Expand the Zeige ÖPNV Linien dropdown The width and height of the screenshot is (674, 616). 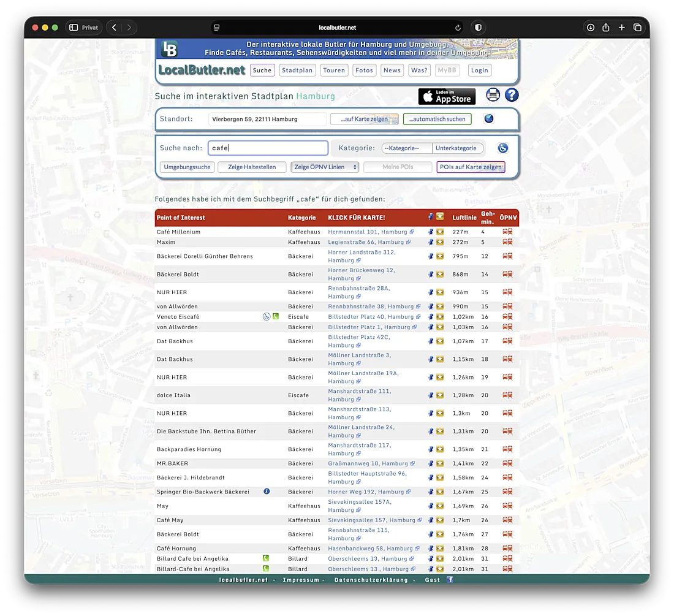tap(325, 167)
